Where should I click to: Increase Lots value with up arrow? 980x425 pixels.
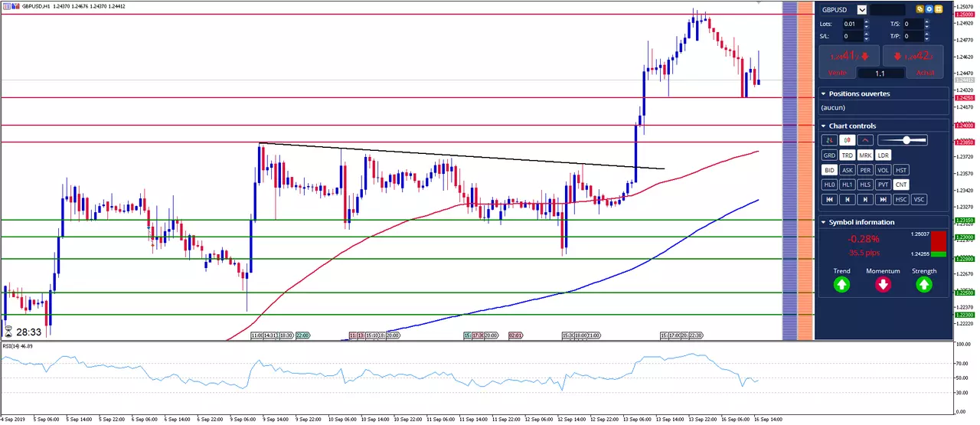pos(867,21)
